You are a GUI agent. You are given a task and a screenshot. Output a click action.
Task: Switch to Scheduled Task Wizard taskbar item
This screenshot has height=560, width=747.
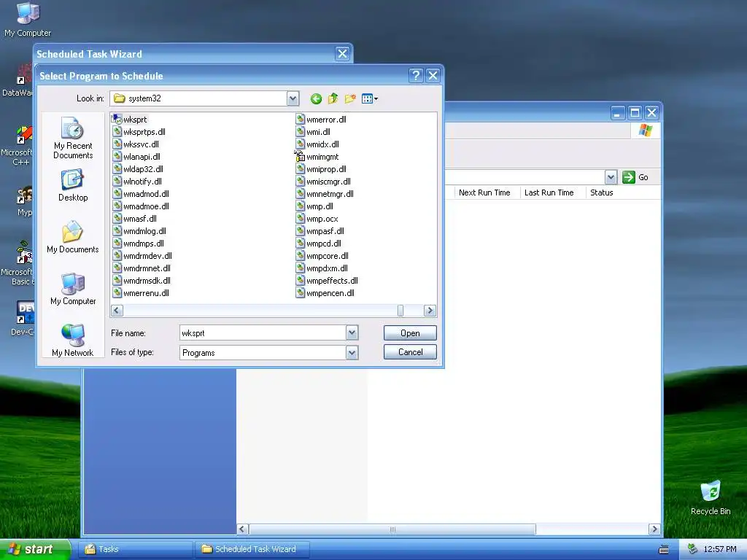[x=252, y=549]
